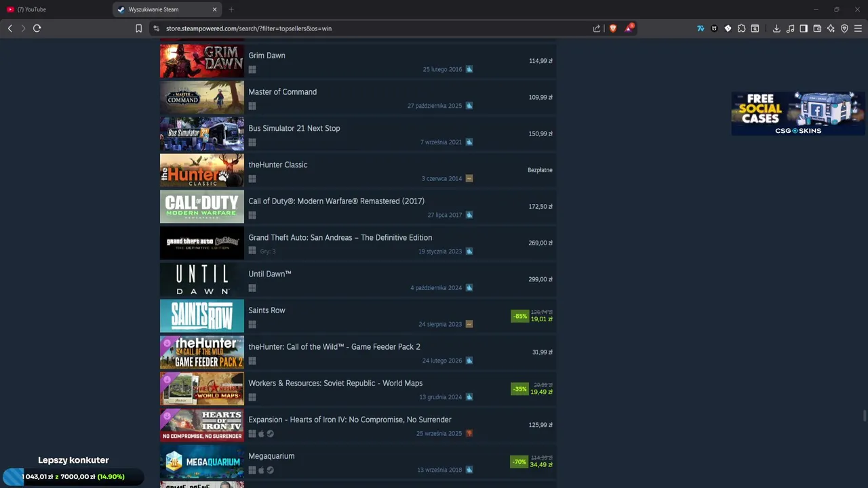Image resolution: width=868 pixels, height=488 pixels.
Task: Click the page vertical scrollbar thumb
Action: pyautogui.click(x=865, y=416)
